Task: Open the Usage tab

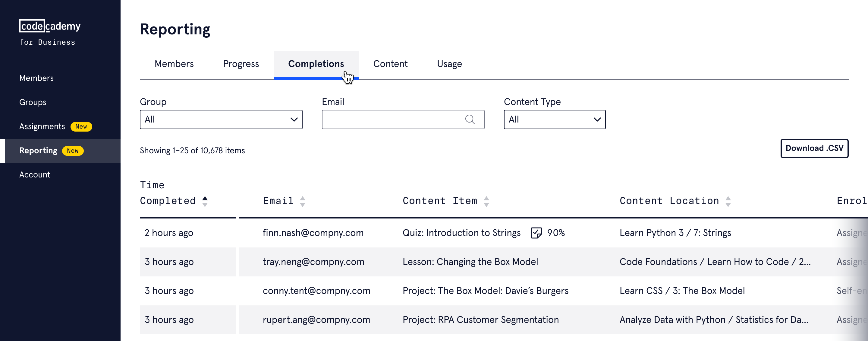Action: 449,64
